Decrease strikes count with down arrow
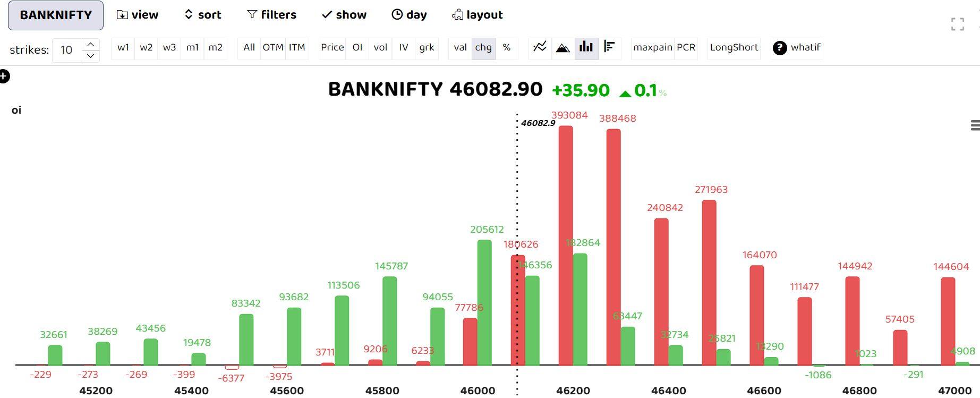 pos(90,55)
